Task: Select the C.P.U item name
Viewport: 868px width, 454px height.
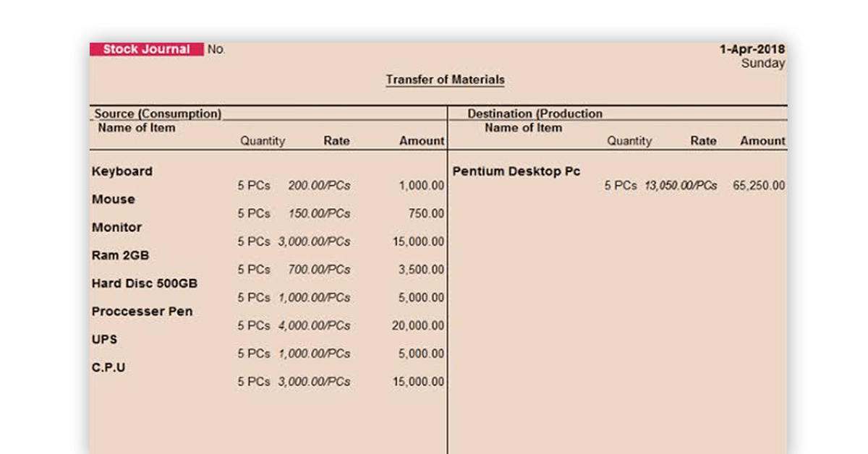Action: pyautogui.click(x=109, y=367)
